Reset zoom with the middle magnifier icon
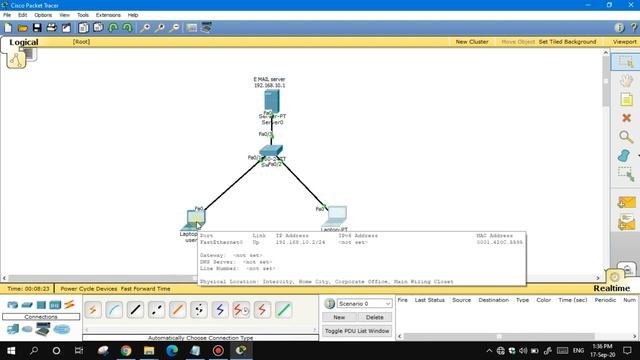 (x=160, y=28)
